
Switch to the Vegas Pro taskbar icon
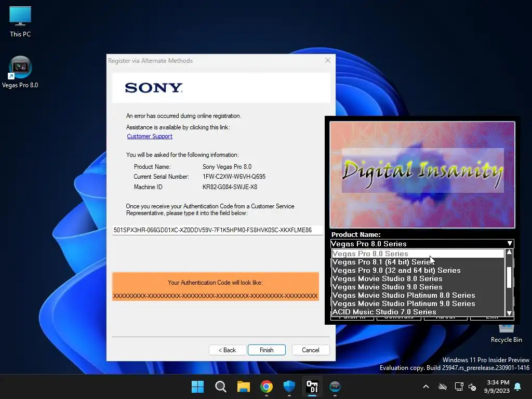click(335, 387)
